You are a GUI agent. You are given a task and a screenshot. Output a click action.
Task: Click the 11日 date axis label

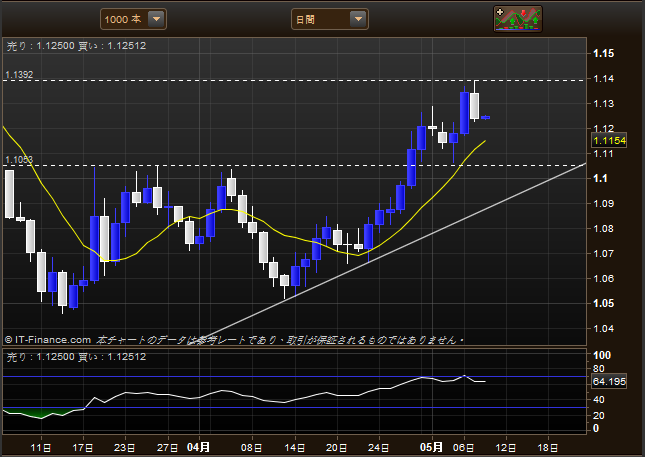41,448
